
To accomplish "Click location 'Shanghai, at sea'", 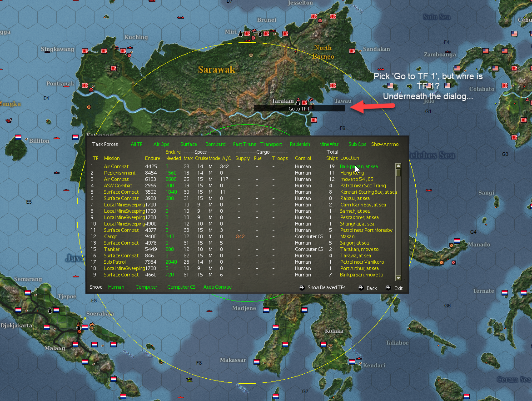I will (x=357, y=224).
